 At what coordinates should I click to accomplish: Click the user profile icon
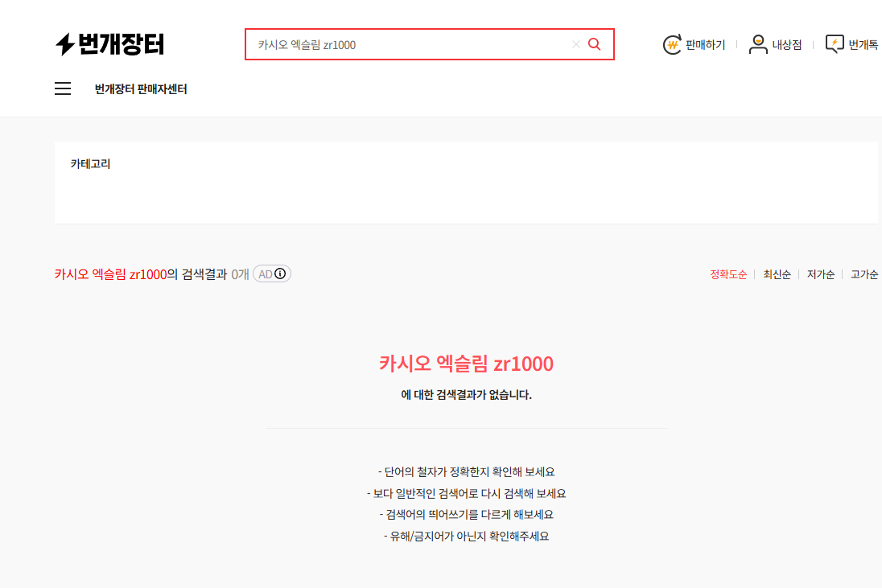coord(758,44)
